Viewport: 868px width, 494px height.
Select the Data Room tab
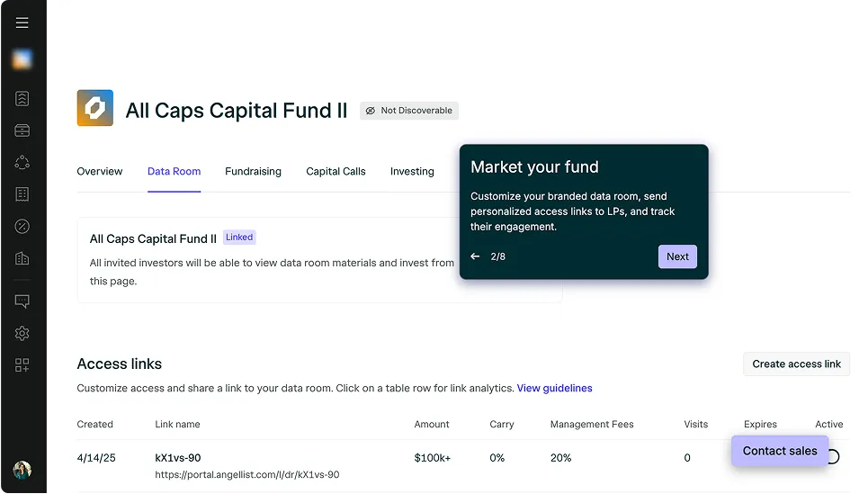(174, 172)
